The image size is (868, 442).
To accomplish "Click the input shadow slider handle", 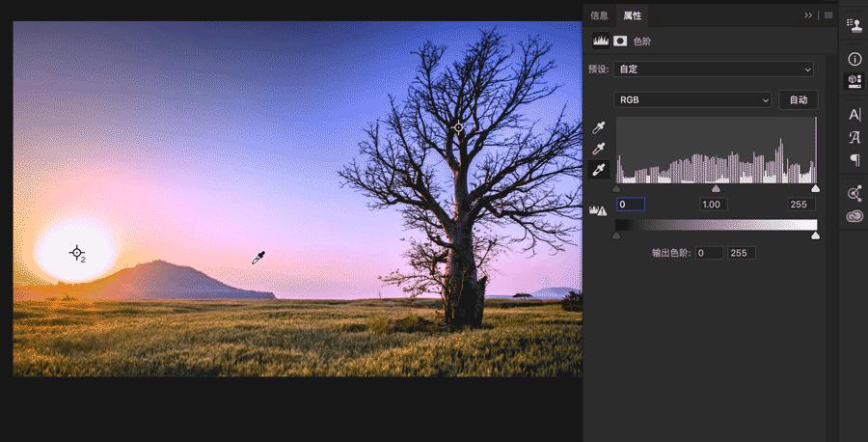I will (616, 189).
